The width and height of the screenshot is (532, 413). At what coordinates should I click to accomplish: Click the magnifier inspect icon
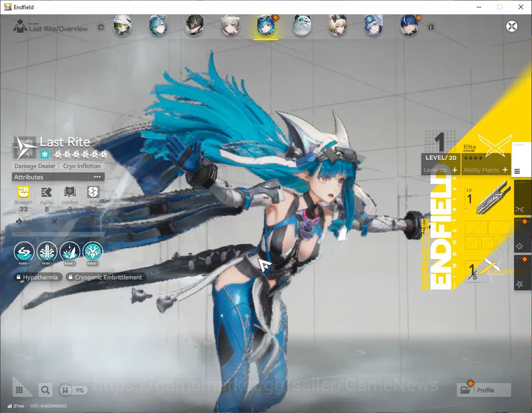click(x=45, y=390)
